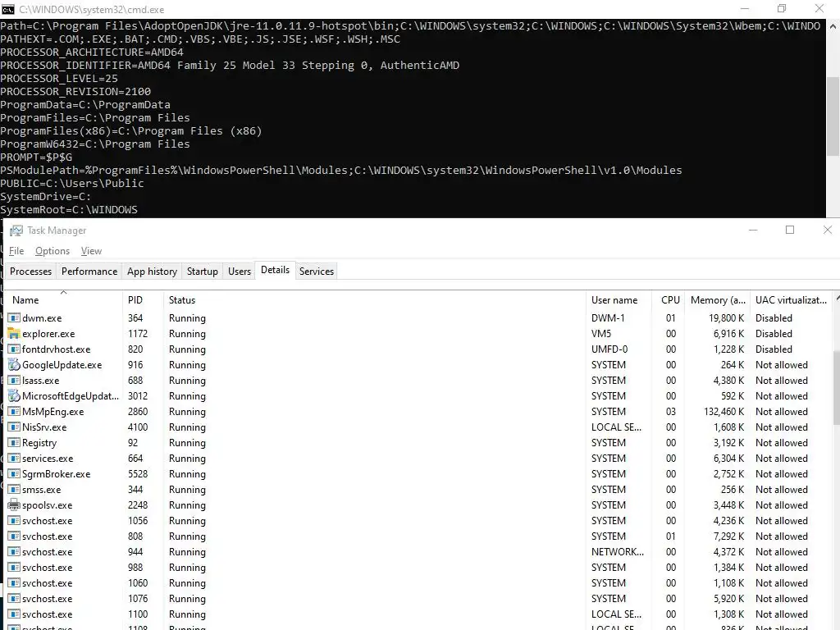Click icon of svchost.exe PID 988
This screenshot has height=630, width=840.
click(x=14, y=567)
